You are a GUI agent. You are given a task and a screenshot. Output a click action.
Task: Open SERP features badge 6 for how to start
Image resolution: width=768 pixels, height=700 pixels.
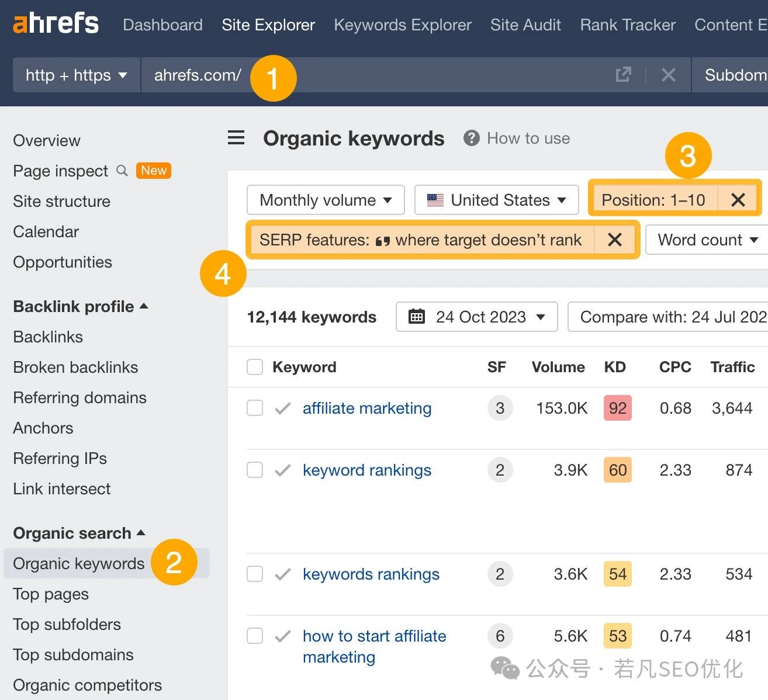[x=500, y=636]
